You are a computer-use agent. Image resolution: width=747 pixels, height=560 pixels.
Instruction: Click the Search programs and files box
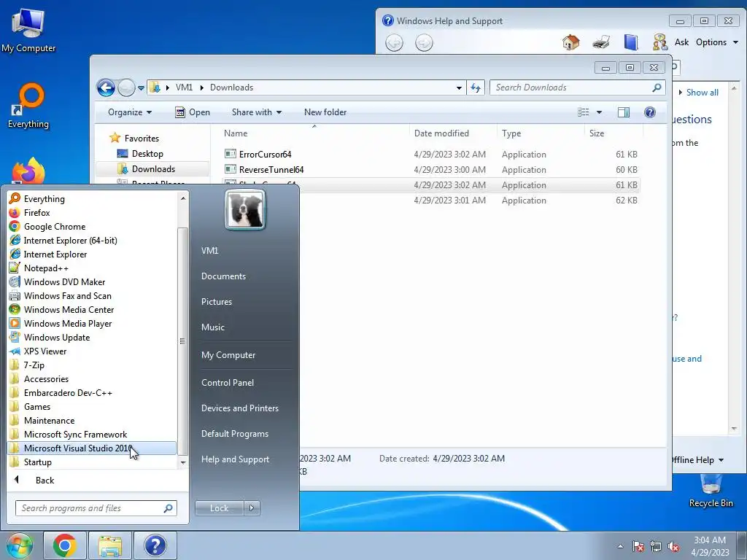point(96,508)
